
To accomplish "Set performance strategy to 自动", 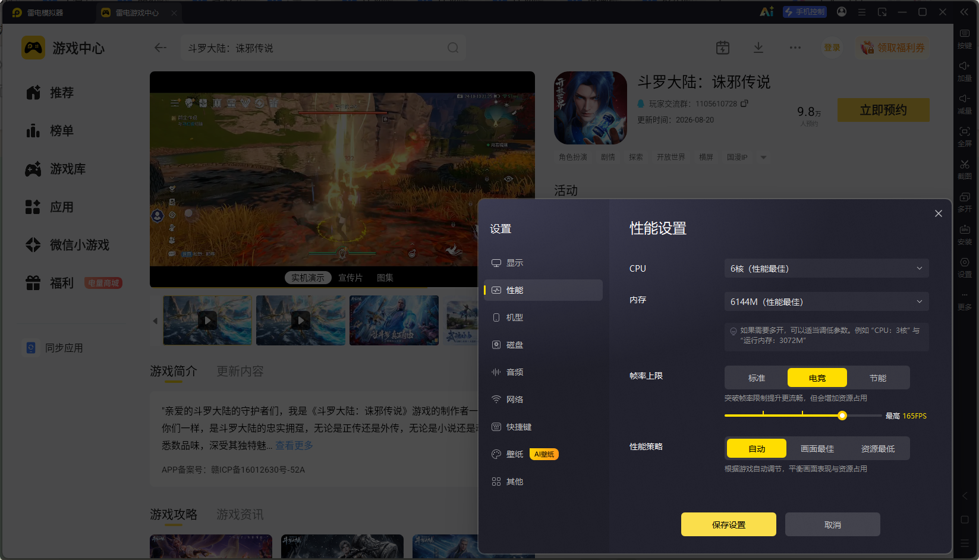I will (757, 449).
